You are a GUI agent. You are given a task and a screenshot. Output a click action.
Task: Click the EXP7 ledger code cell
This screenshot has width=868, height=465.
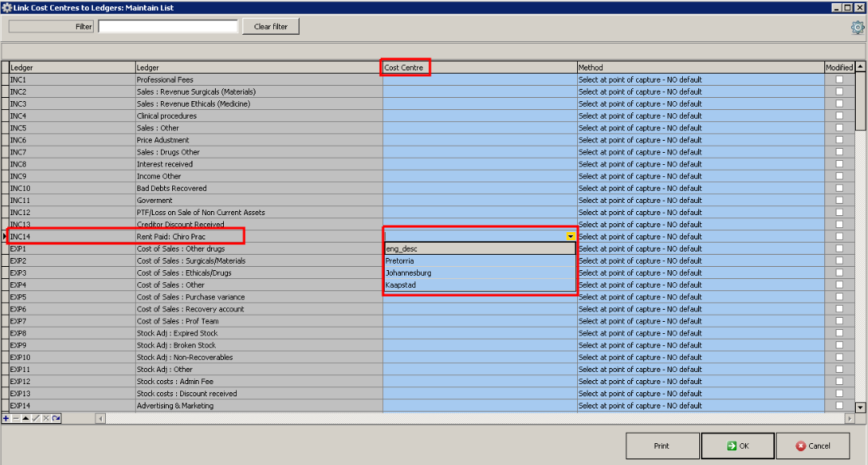click(x=72, y=321)
